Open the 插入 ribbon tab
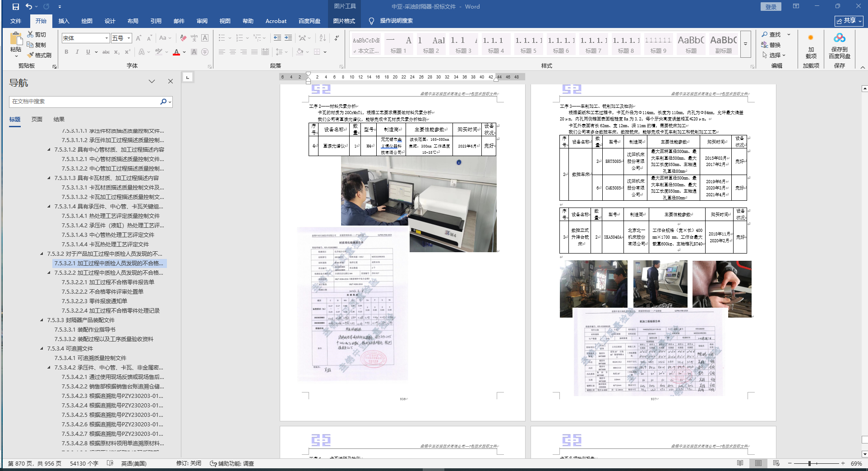This screenshot has height=471, width=868. (64, 21)
